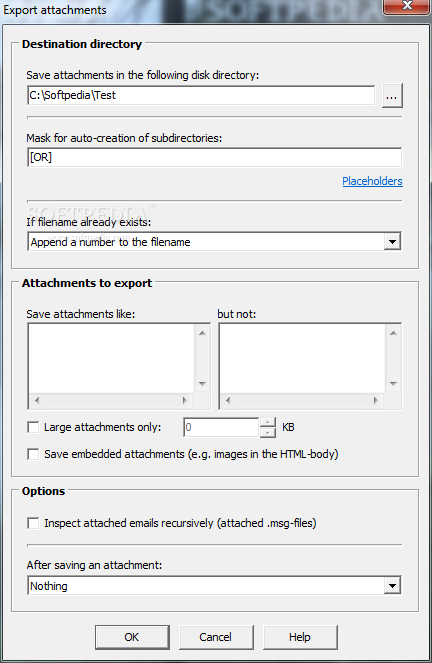Open the Placeholders link
This screenshot has height=663, width=432.
click(x=372, y=181)
